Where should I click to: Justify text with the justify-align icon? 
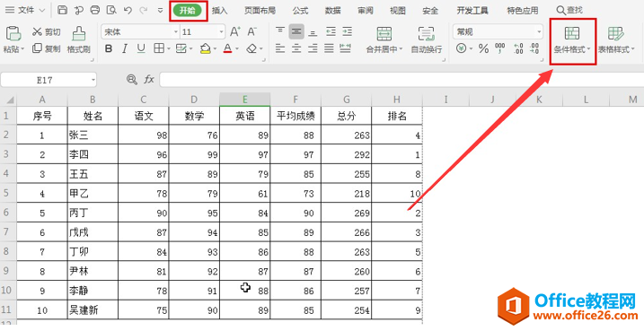(x=329, y=48)
